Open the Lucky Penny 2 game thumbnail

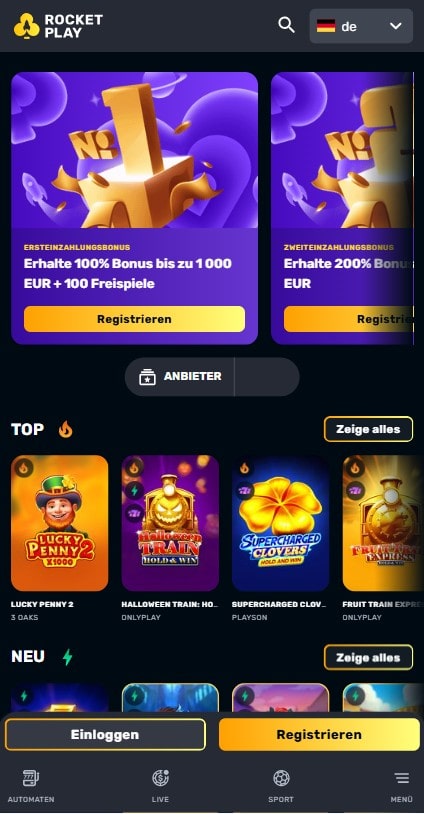click(x=60, y=523)
